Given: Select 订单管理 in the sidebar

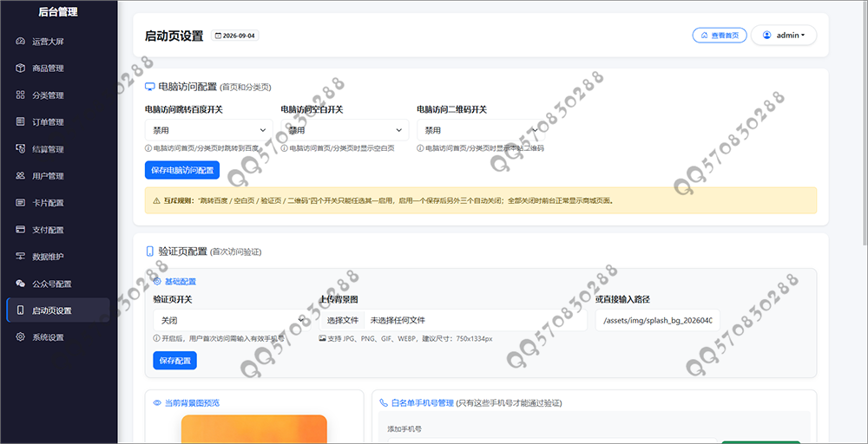Looking at the screenshot, I should point(58,122).
